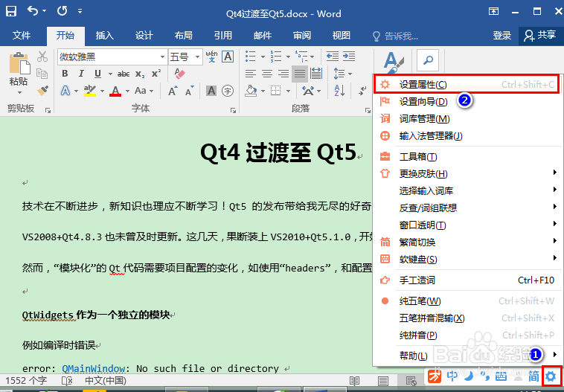Click the numbered list icon
The width and height of the screenshot is (564, 392).
pos(276,57)
